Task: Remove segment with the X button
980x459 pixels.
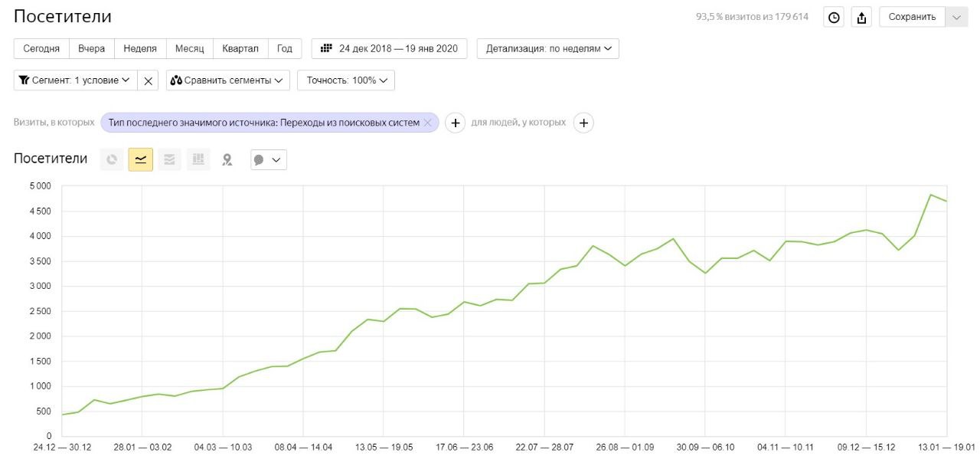Action: click(149, 80)
